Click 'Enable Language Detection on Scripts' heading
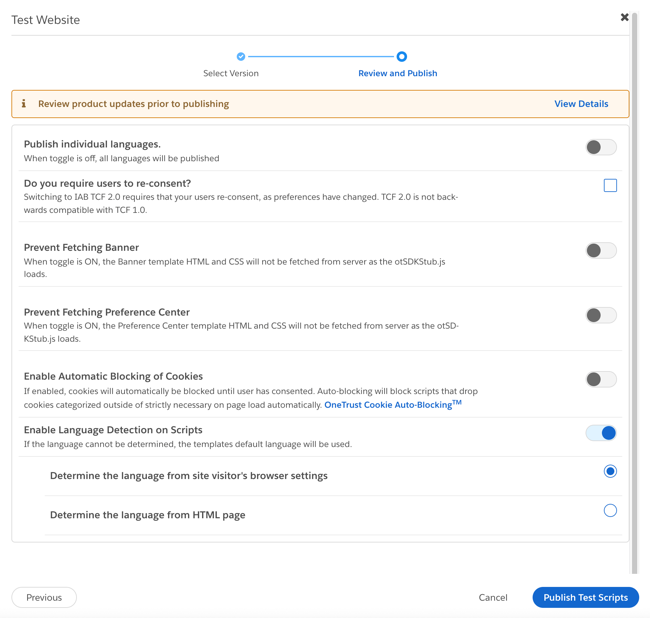This screenshot has height=618, width=650. click(113, 430)
